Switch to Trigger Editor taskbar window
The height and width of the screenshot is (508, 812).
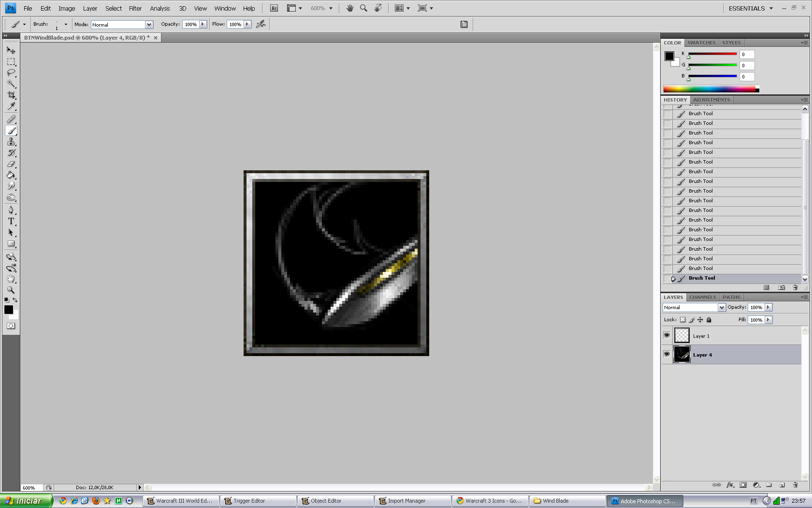click(259, 501)
